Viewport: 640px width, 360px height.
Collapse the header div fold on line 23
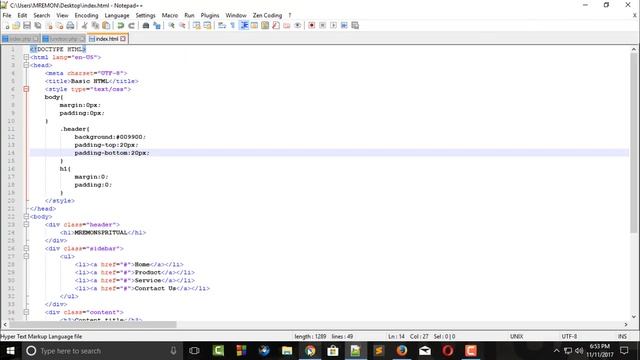[x=26, y=224]
